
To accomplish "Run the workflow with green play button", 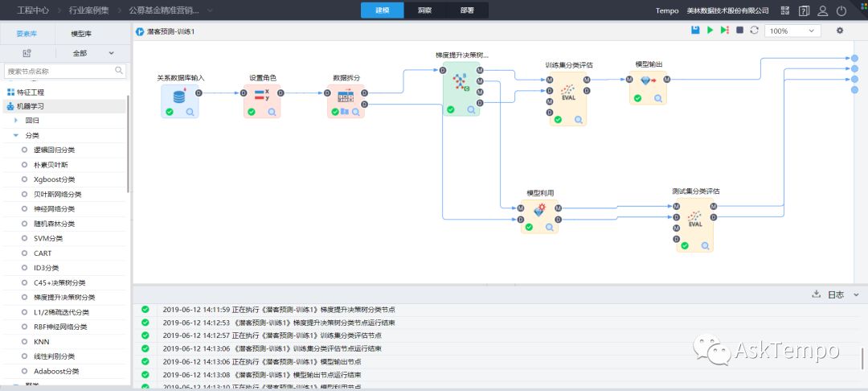I will [x=710, y=31].
